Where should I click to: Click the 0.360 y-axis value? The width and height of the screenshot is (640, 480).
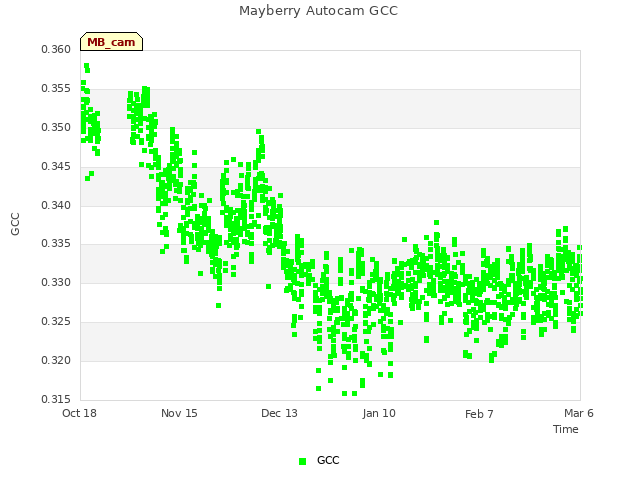click(56, 49)
